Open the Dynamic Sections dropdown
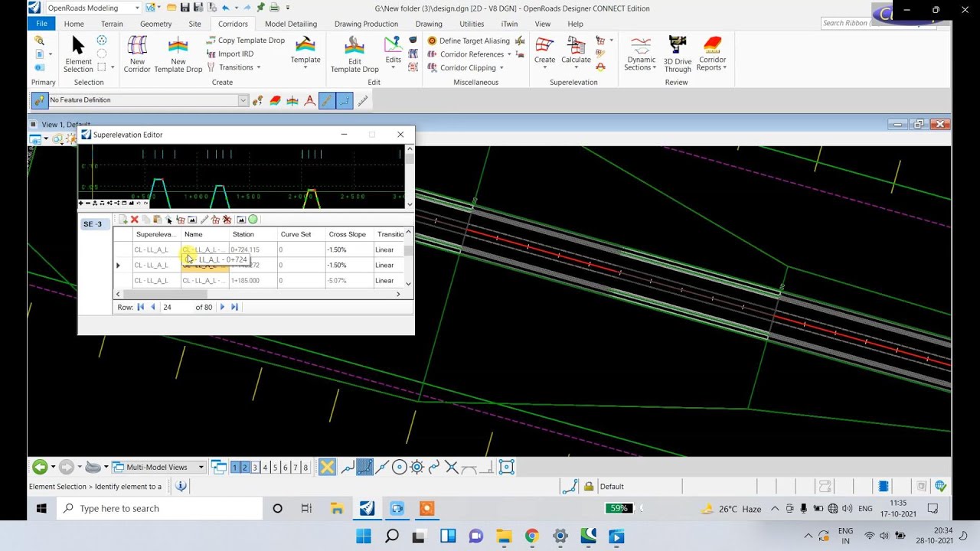 click(641, 54)
